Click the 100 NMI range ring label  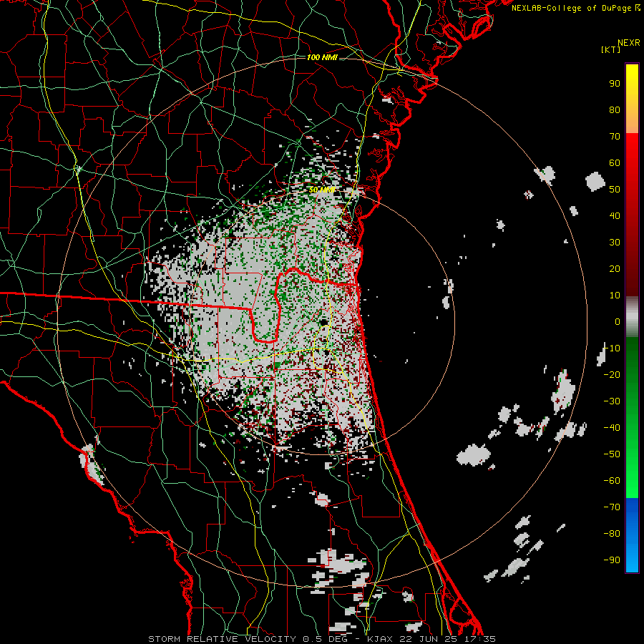coord(322,57)
